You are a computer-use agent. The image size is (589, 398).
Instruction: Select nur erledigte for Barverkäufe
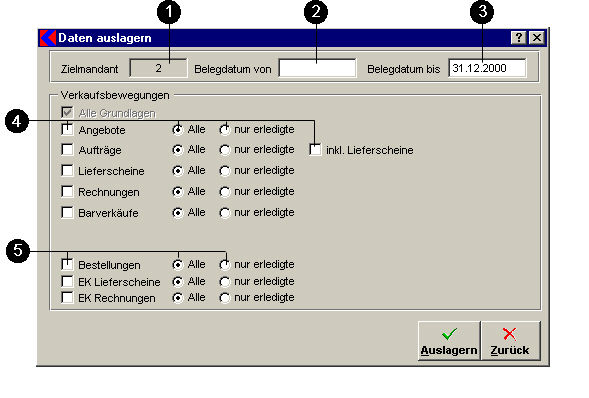pos(225,213)
